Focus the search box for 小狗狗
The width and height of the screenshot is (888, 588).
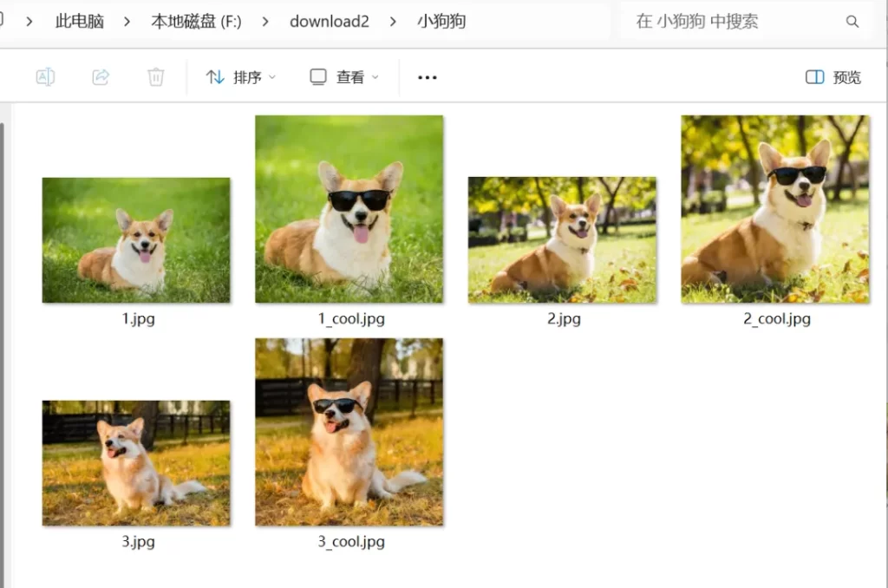(x=728, y=22)
